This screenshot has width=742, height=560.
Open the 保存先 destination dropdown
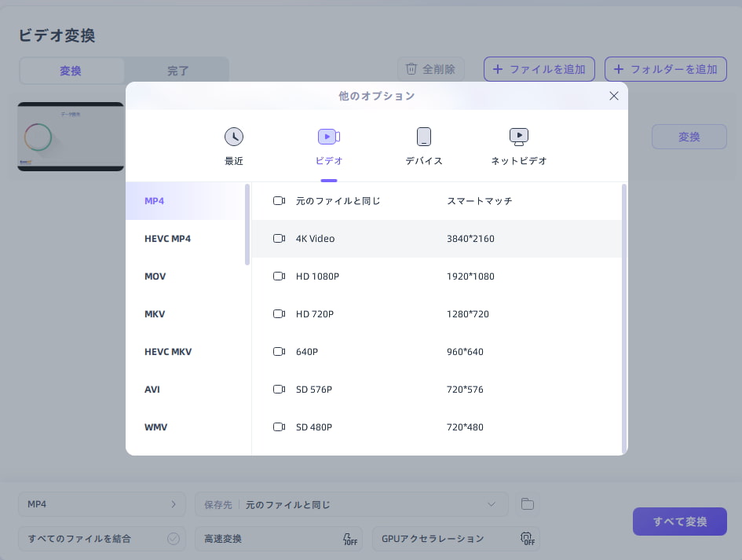pyautogui.click(x=492, y=504)
